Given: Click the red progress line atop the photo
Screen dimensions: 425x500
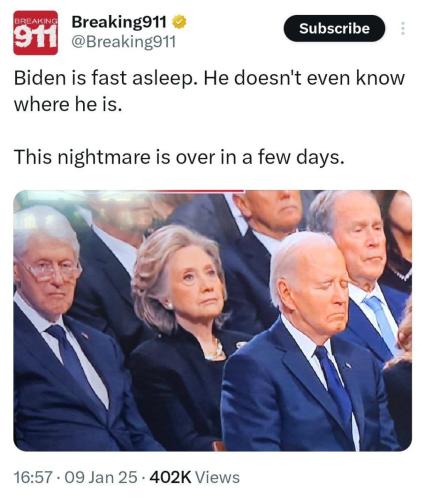Looking at the screenshot, I should point(199,191).
